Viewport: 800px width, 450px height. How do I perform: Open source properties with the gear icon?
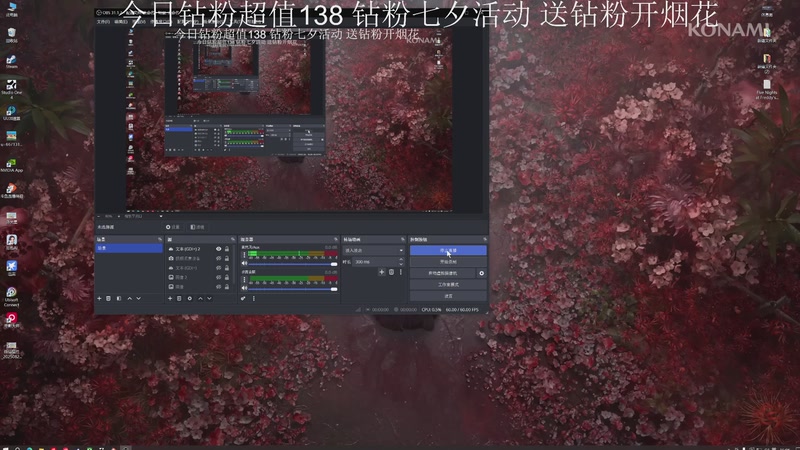[x=190, y=298]
